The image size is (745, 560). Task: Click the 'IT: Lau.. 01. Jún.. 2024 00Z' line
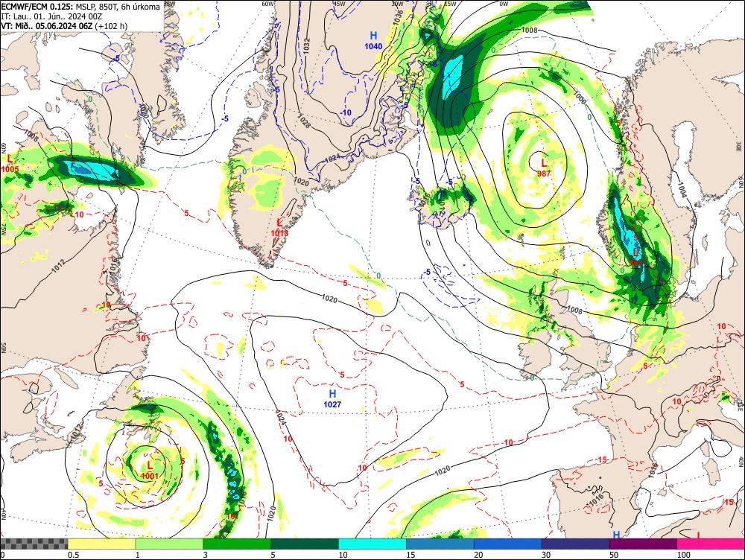51,16
